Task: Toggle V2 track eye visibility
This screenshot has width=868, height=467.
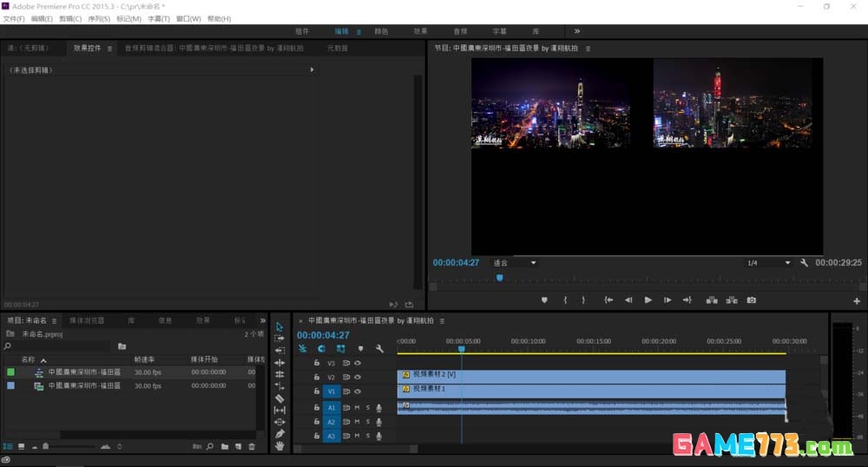Action: pyautogui.click(x=358, y=378)
